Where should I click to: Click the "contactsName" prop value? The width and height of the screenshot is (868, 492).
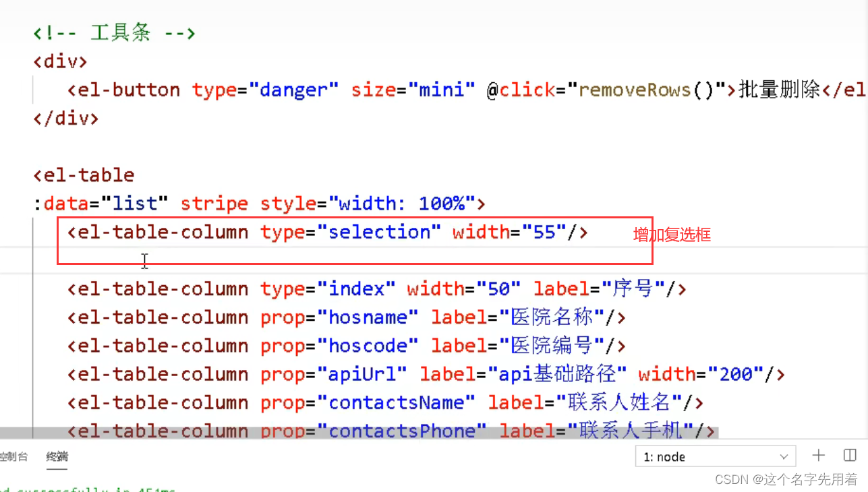[x=396, y=402]
